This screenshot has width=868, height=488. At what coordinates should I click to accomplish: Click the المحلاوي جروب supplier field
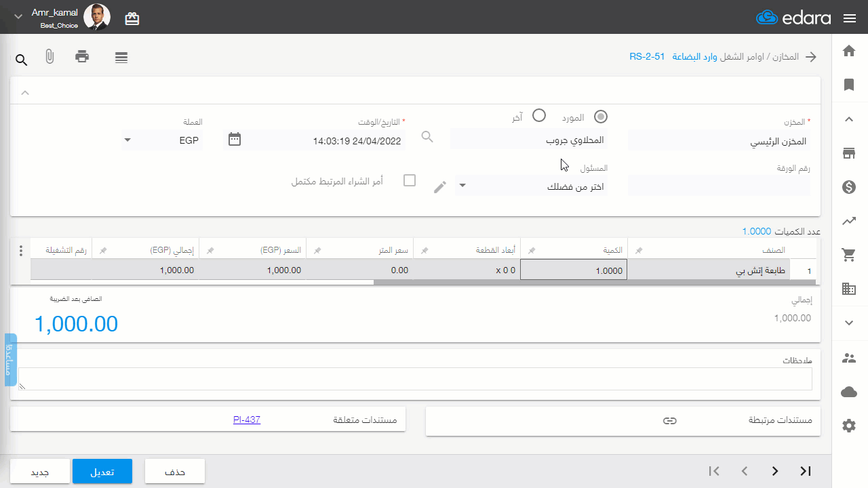tap(529, 140)
